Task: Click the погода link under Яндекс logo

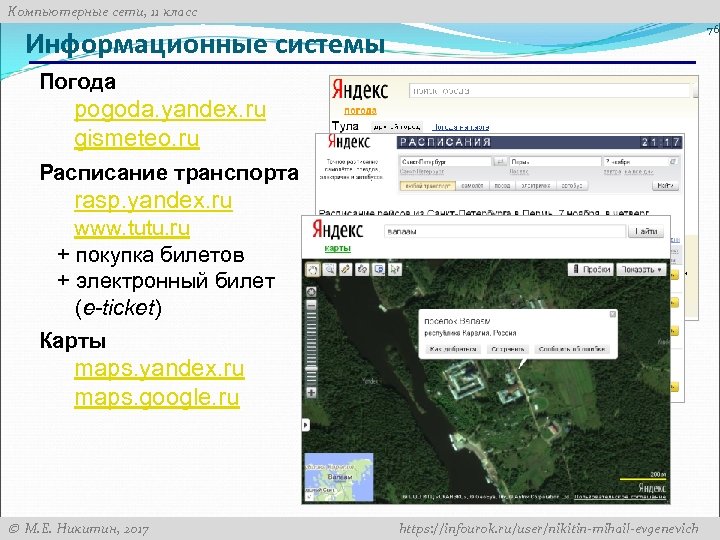Action: 360,111
